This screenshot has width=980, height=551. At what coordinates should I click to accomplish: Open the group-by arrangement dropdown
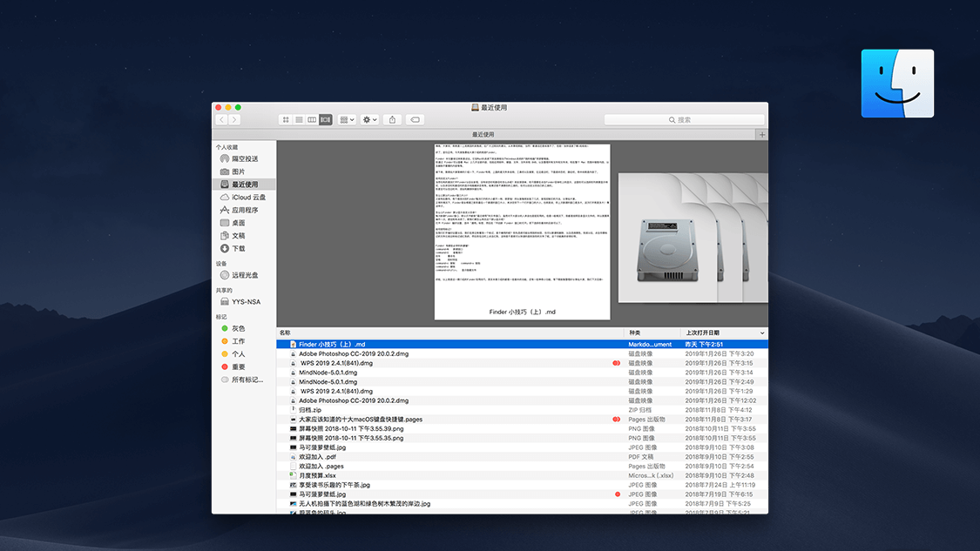[x=347, y=119]
